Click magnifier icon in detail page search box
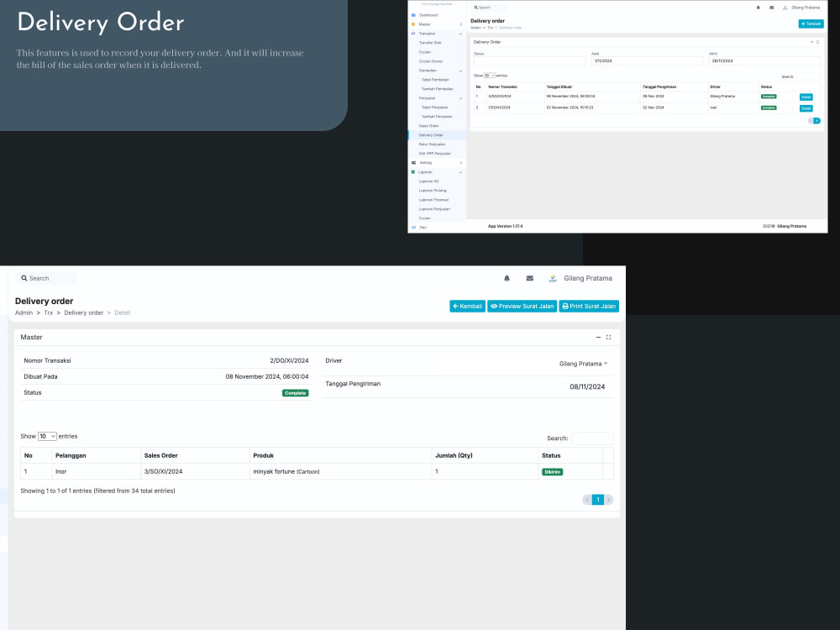Image resolution: width=840 pixels, height=630 pixels. pos(24,278)
